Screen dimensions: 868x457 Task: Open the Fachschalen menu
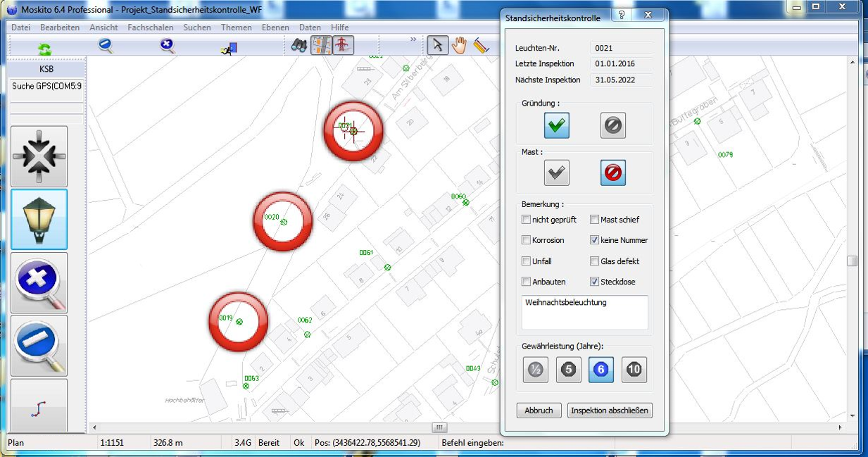(x=151, y=27)
